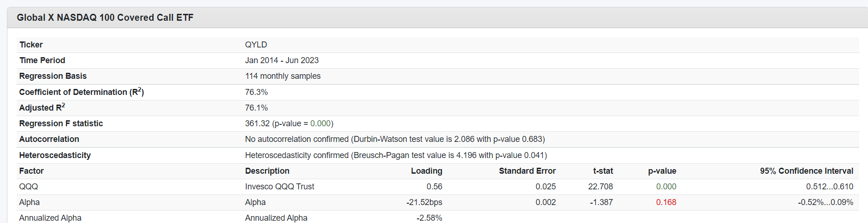Click the Alpha loading value -21.52bps
Image resolution: width=868 pixels, height=223 pixels.
424,202
